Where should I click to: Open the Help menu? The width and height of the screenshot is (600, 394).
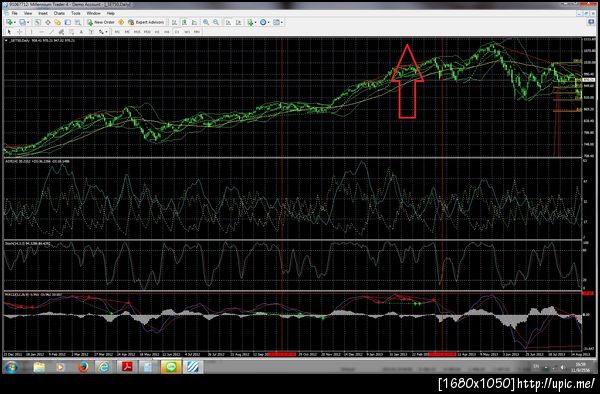[x=111, y=13]
